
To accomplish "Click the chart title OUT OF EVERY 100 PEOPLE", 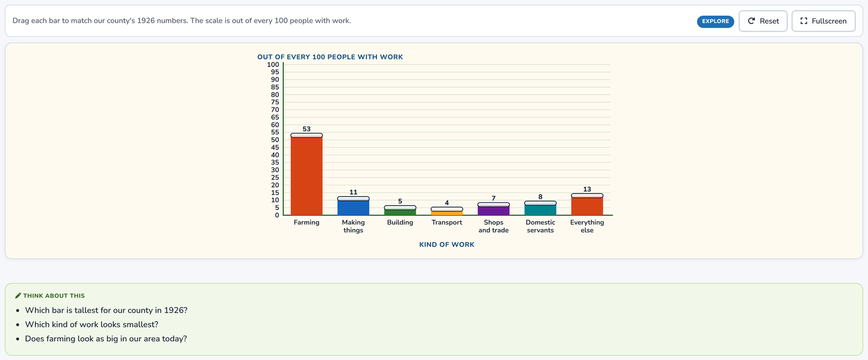I will [x=330, y=57].
